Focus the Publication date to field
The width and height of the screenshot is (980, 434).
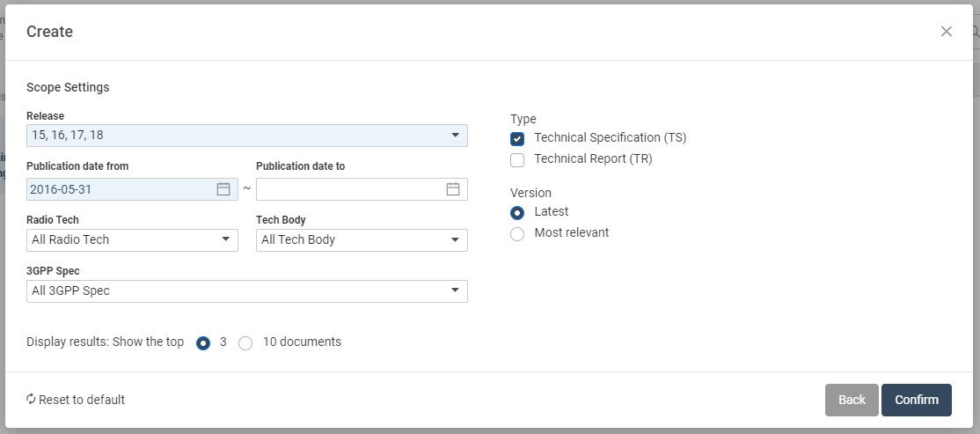click(350, 189)
